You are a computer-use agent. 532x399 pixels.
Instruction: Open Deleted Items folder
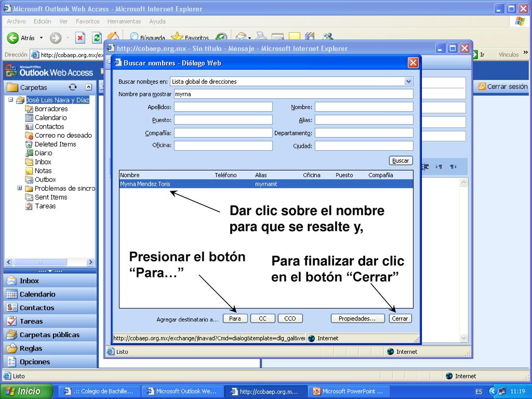(x=55, y=144)
